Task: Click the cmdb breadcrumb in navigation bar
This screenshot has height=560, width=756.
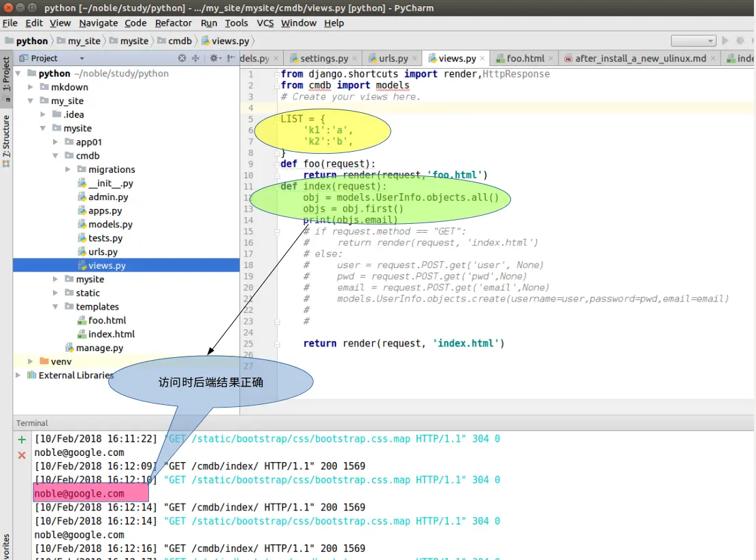Action: click(x=180, y=41)
